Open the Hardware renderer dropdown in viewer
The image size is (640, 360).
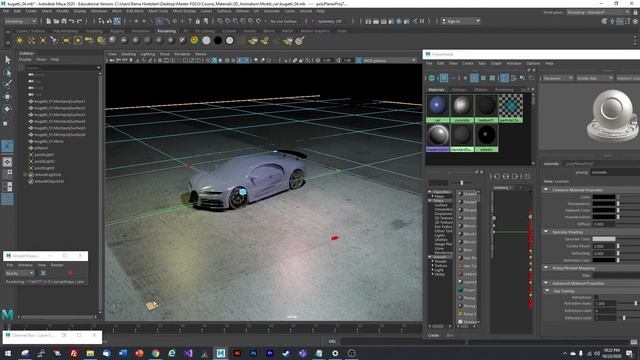coord(558,78)
